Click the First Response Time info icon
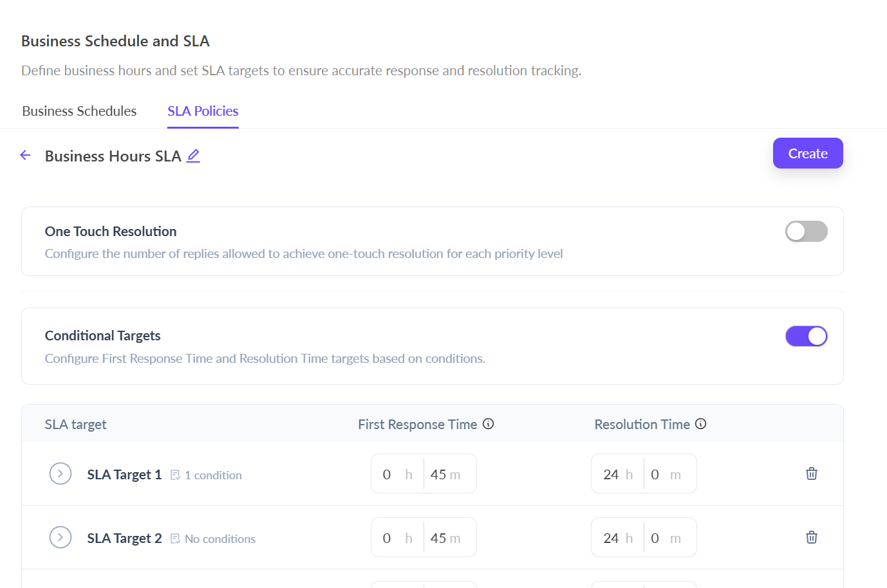The height and width of the screenshot is (588, 887). coord(488,424)
